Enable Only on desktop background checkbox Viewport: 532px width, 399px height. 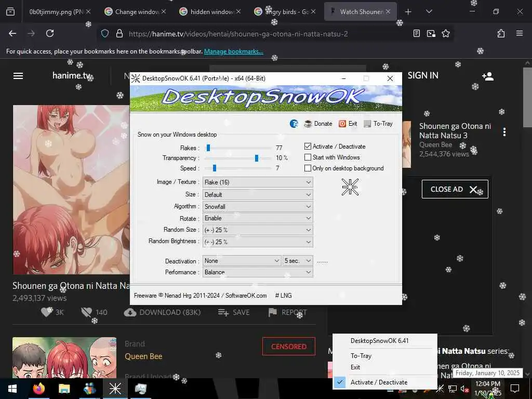click(x=308, y=168)
